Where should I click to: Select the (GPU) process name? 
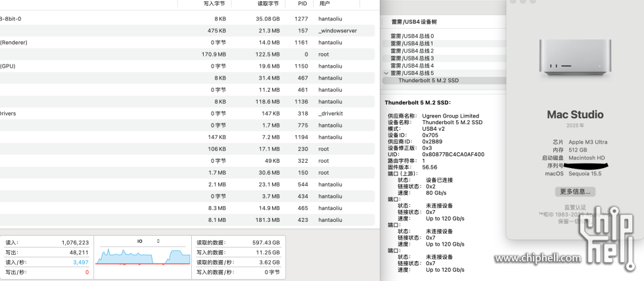point(7,66)
